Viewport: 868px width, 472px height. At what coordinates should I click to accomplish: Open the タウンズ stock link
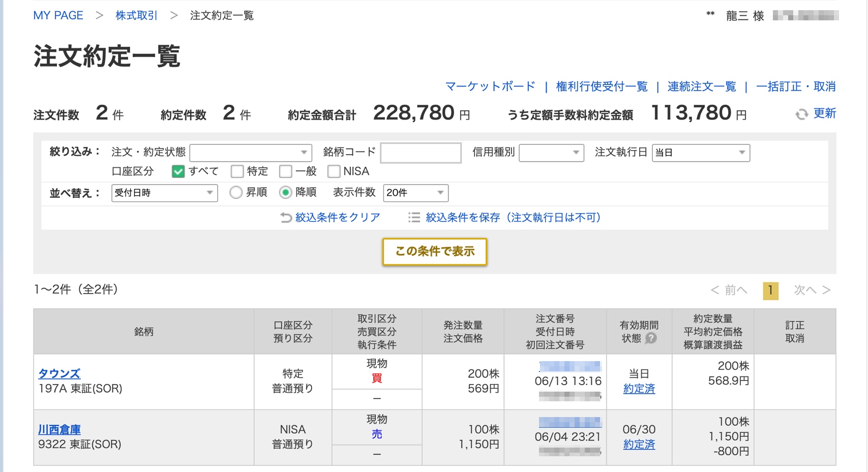click(59, 374)
